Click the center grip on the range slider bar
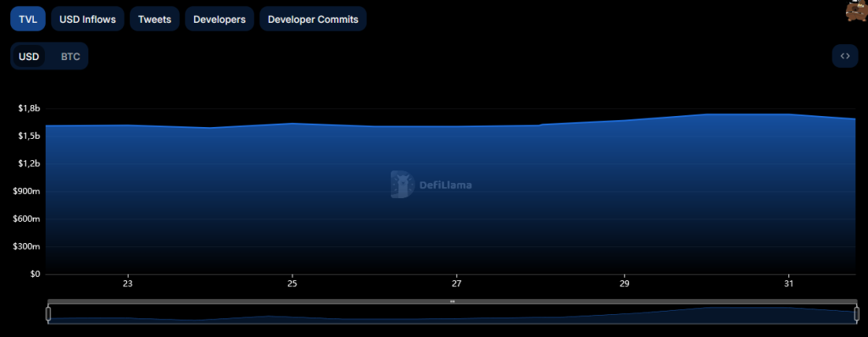 tap(453, 301)
